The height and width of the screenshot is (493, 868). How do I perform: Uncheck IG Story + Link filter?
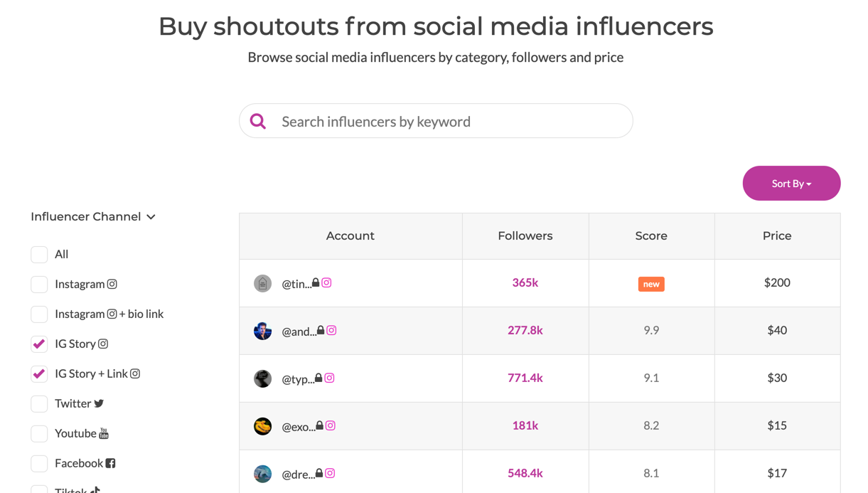(x=39, y=373)
